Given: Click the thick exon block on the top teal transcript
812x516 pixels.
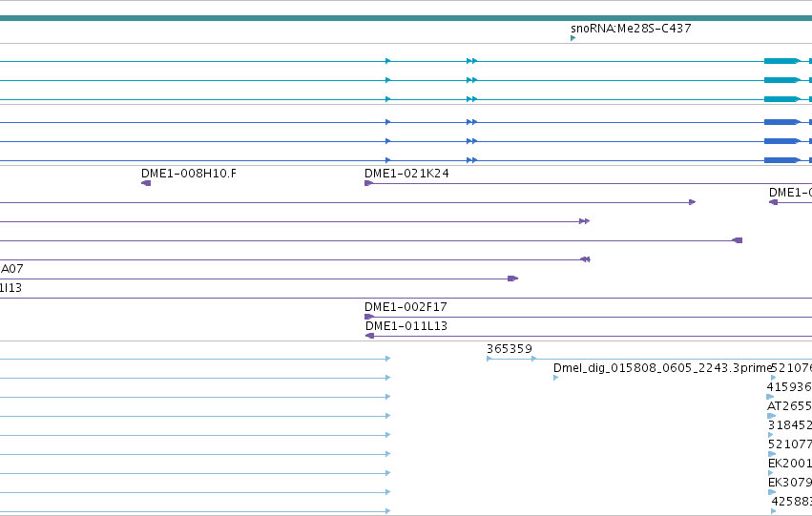Looking at the screenshot, I should 782,61.
